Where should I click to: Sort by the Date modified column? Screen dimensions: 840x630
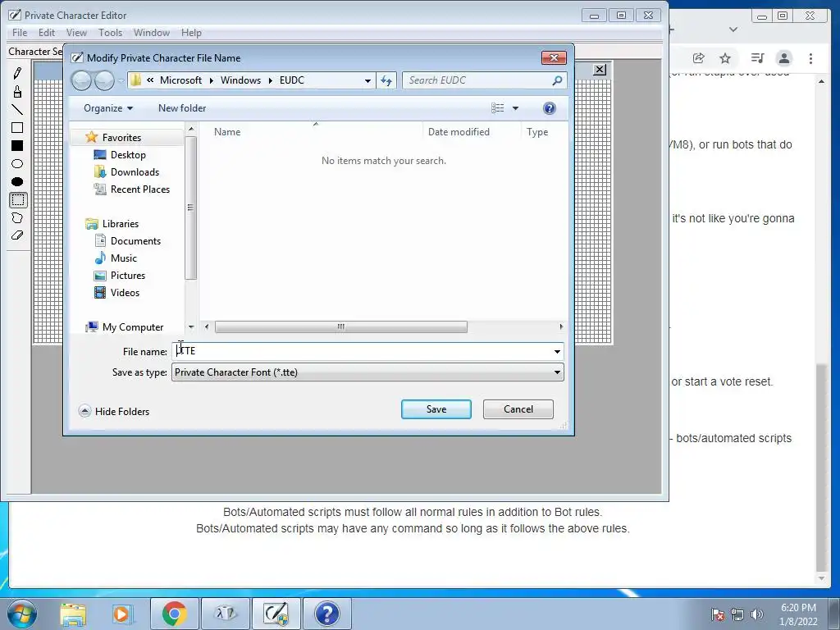pyautogui.click(x=459, y=132)
